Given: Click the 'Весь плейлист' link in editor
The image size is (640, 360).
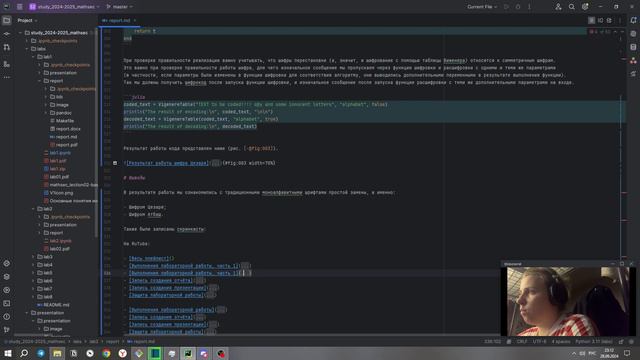Looking at the screenshot, I should coord(149,258).
